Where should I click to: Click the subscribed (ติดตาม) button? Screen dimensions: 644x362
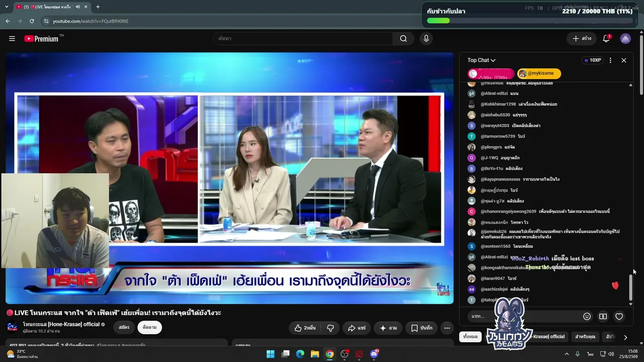pos(149,327)
